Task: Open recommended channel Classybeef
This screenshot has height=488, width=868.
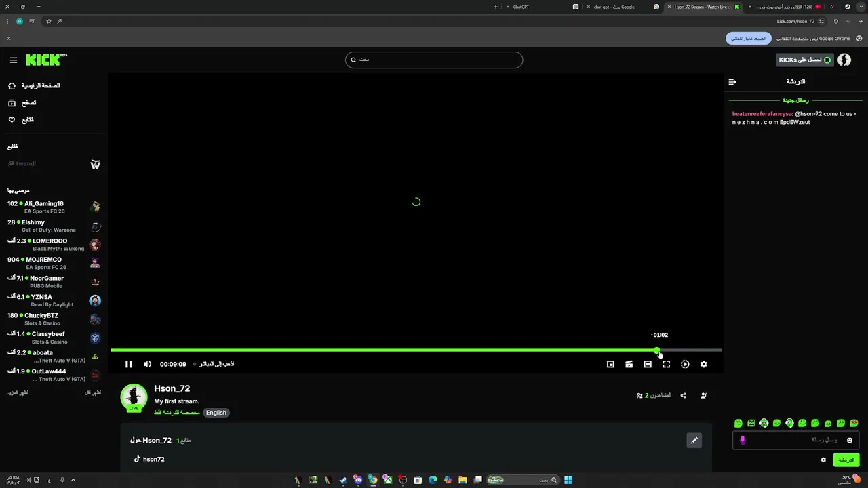Action: tap(54, 338)
